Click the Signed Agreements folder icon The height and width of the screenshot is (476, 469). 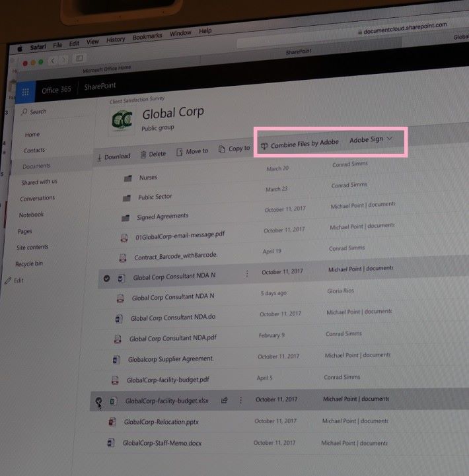(x=126, y=218)
